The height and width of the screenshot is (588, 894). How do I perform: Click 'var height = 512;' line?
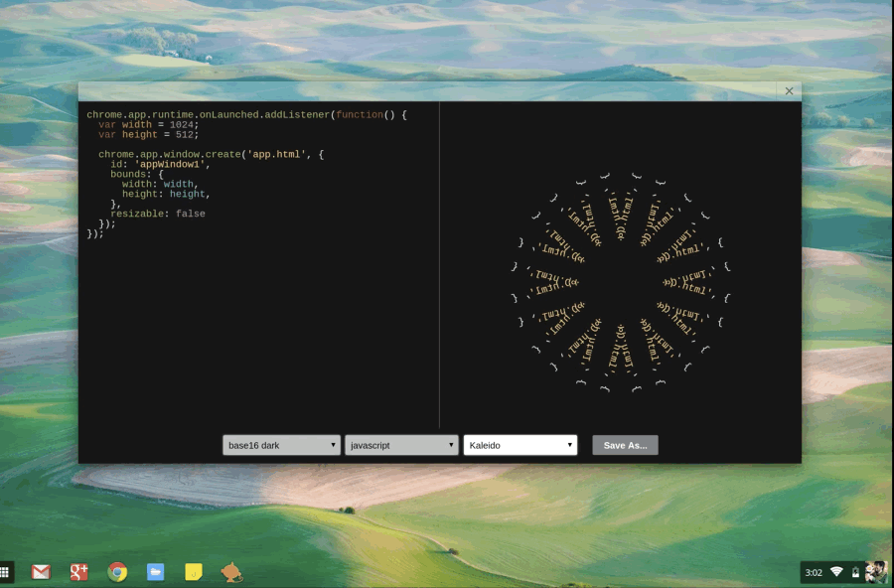click(x=148, y=135)
